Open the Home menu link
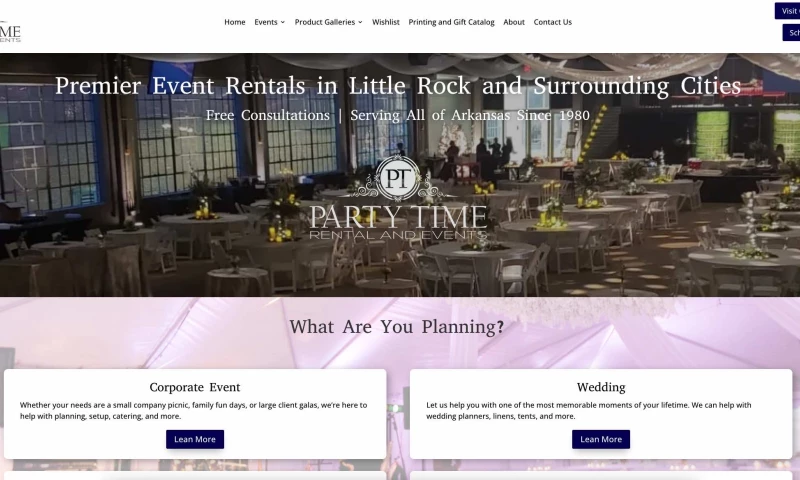 [235, 22]
